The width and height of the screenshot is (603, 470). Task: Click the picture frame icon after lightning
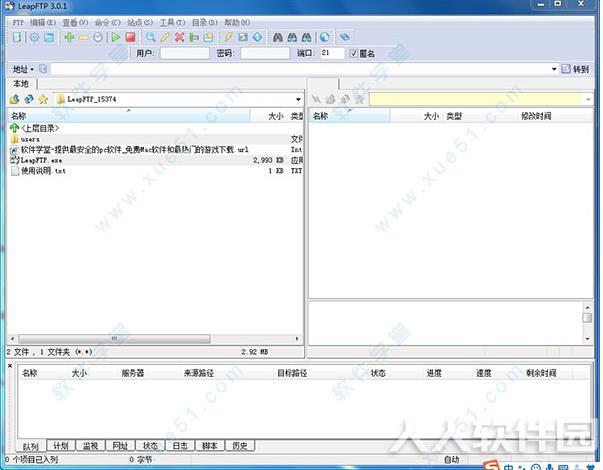click(x=243, y=37)
